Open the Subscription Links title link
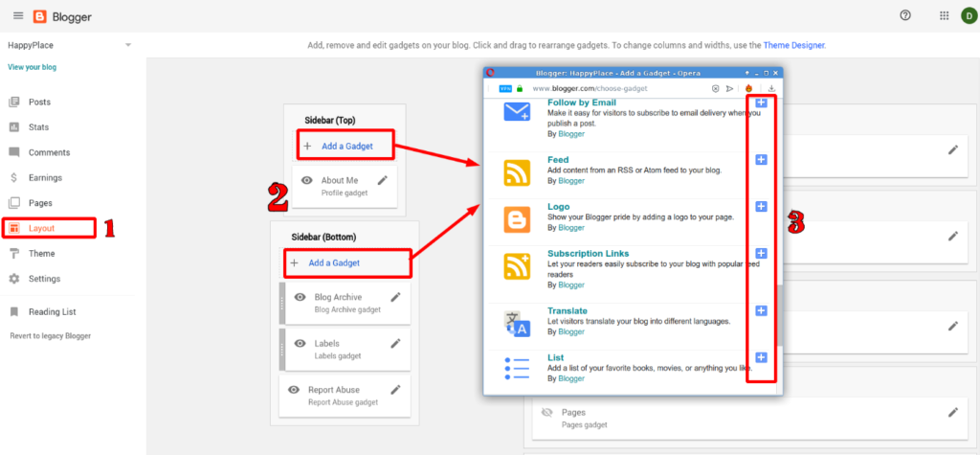Image resolution: width=980 pixels, height=455 pixels. pyautogui.click(x=589, y=254)
